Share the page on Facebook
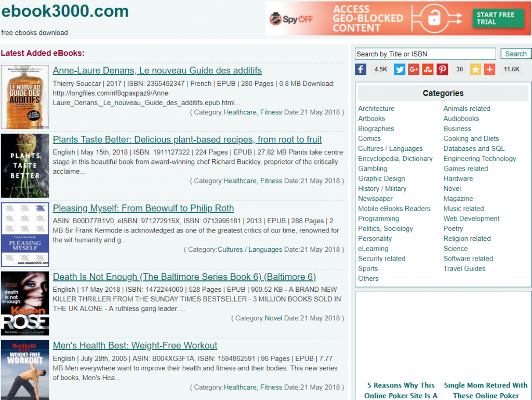This screenshot has height=400, width=532. [x=361, y=69]
